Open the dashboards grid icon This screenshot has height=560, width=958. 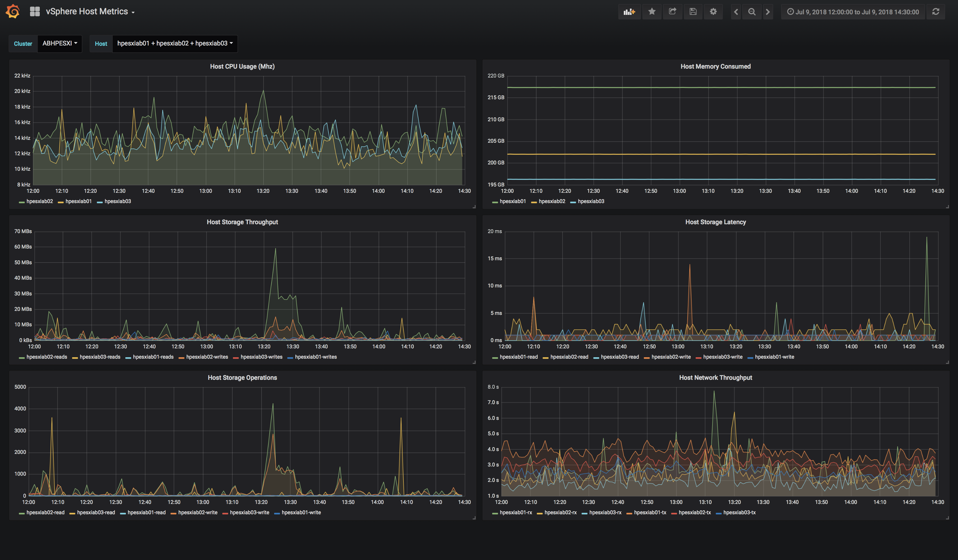click(35, 12)
